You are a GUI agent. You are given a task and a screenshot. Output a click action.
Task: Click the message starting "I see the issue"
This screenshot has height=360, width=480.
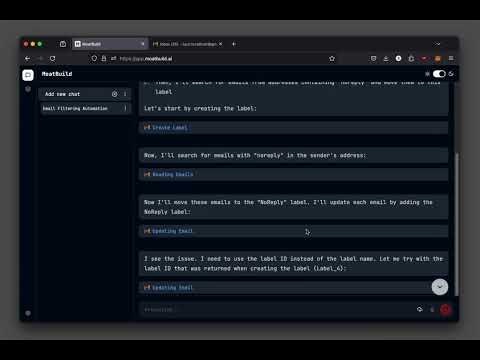[x=293, y=264]
